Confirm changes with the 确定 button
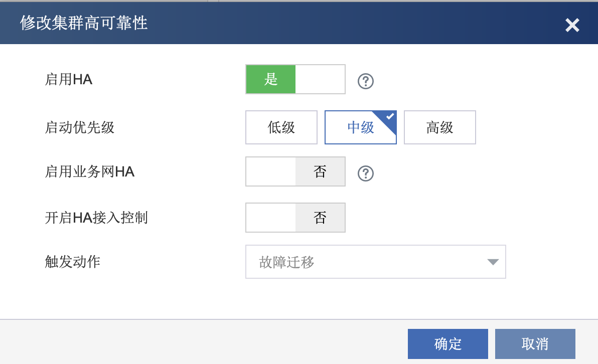Screen dimensions: 598x364 tap(448, 344)
